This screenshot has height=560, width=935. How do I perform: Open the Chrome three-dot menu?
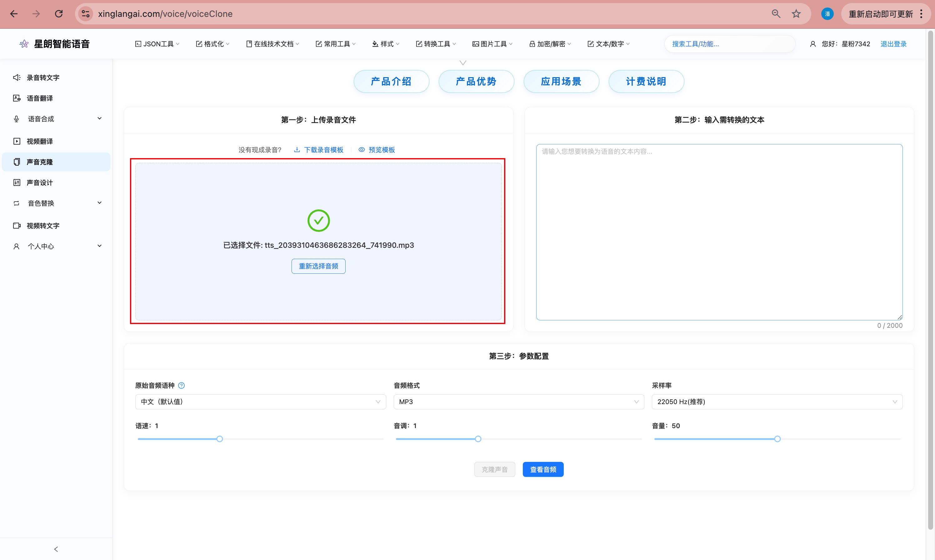[x=922, y=14]
